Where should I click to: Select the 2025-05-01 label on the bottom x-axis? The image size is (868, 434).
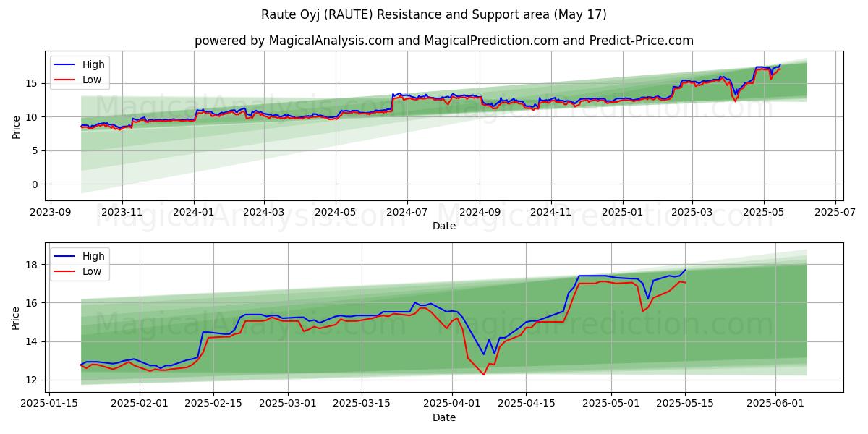point(610,404)
